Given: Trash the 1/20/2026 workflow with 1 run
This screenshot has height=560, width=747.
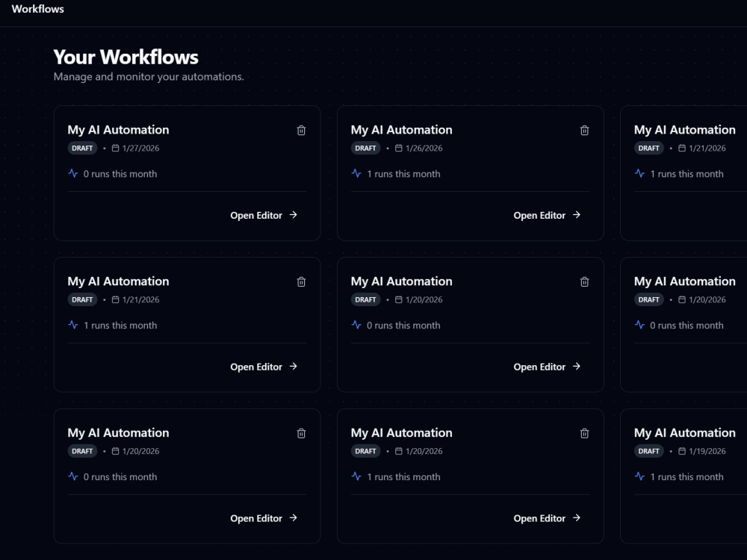Looking at the screenshot, I should [585, 433].
